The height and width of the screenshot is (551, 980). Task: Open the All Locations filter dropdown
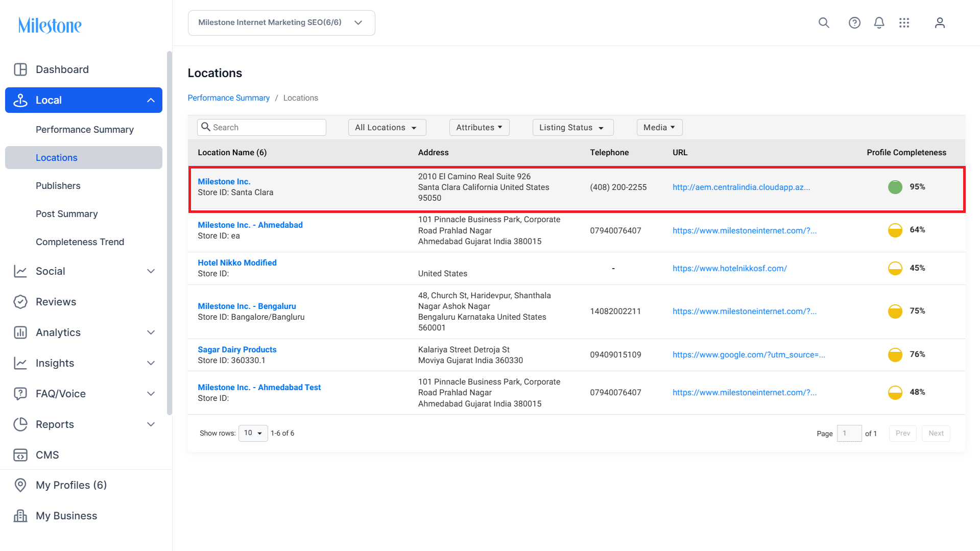(387, 128)
